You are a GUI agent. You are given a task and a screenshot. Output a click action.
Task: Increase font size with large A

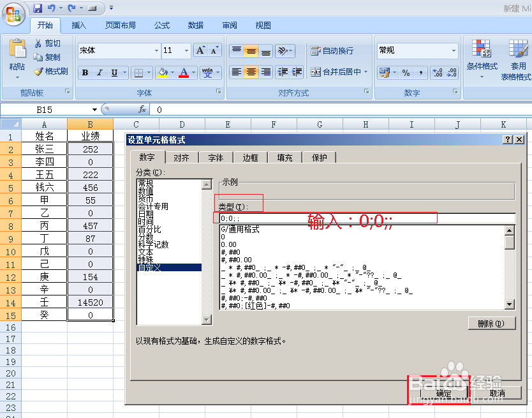[200, 50]
